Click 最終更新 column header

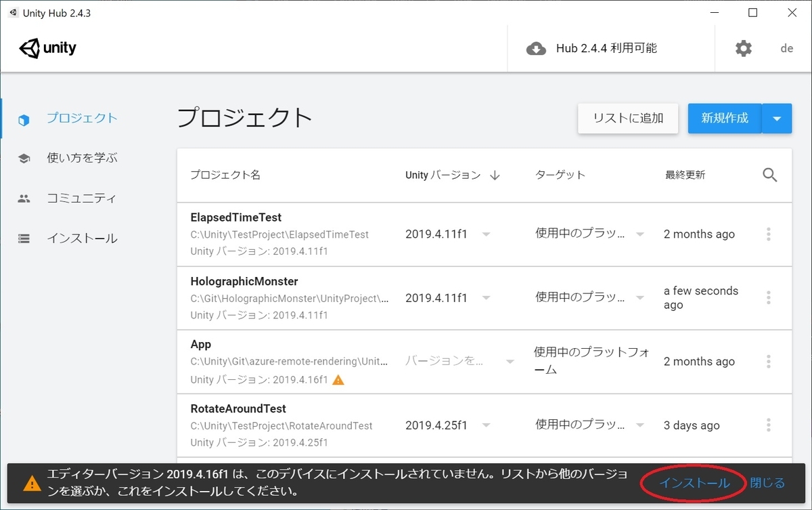tap(685, 175)
